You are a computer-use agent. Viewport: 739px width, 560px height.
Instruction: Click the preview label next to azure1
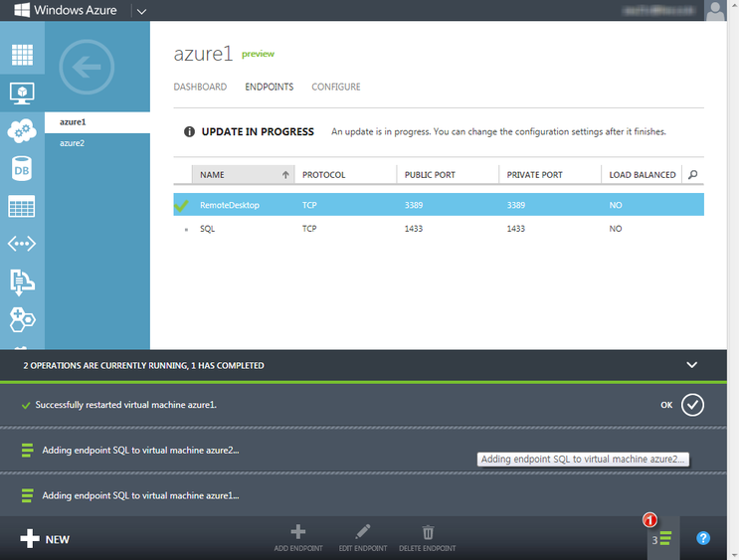[x=258, y=54]
